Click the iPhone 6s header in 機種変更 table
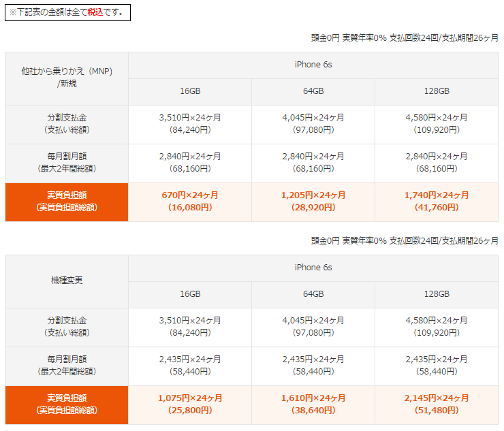Viewport: 504px width, 431px height. point(313,268)
